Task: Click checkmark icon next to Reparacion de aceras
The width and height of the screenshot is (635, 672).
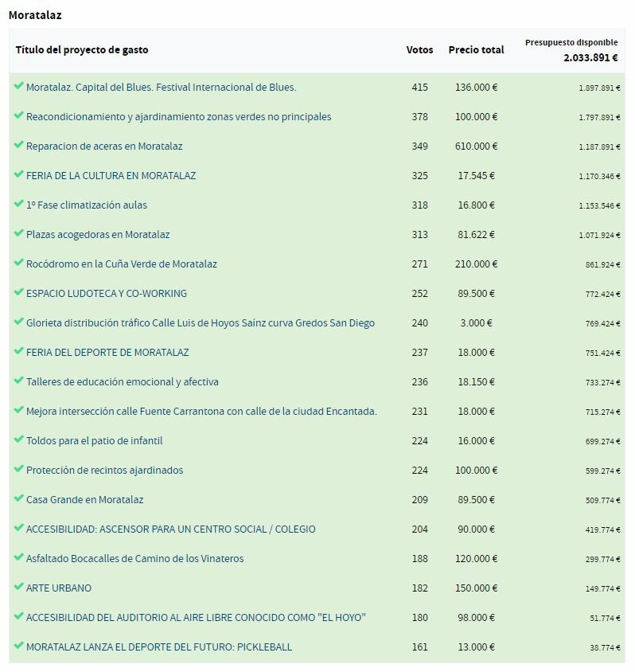Action: [x=18, y=145]
